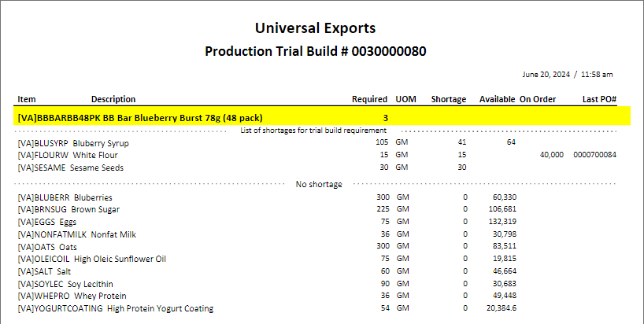Click the Production Trial Build number heading

(x=315, y=52)
